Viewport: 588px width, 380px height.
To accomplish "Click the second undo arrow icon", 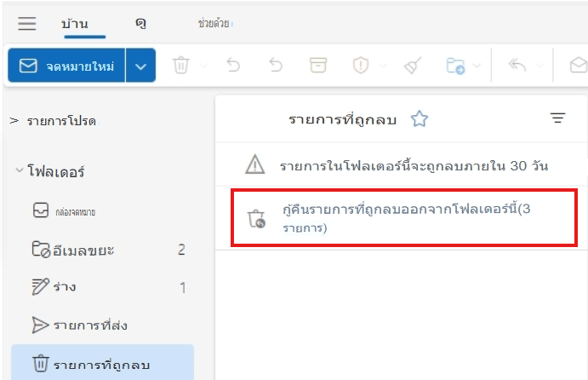I will pyautogui.click(x=276, y=66).
